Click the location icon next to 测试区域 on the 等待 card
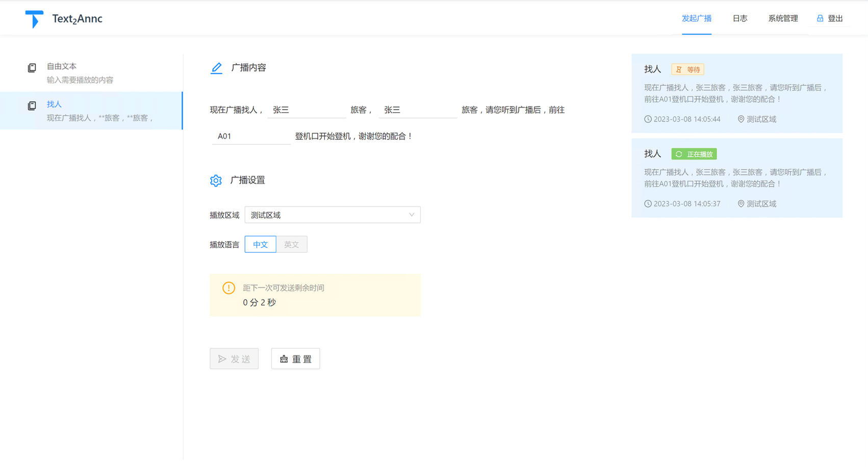The width and height of the screenshot is (868, 467). point(741,119)
